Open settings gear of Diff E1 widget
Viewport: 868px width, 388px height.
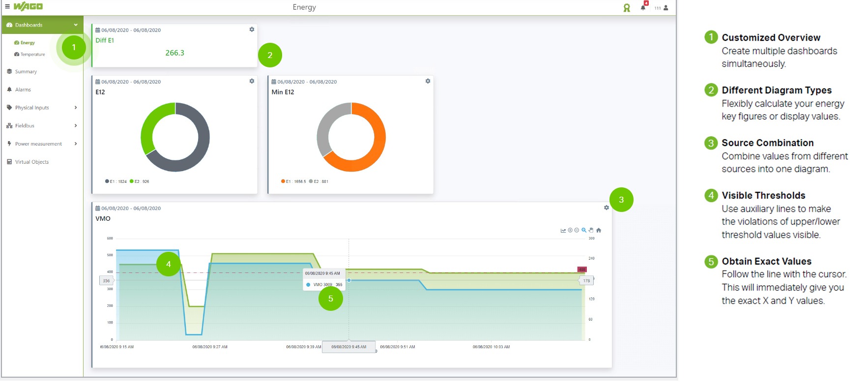pyautogui.click(x=252, y=30)
